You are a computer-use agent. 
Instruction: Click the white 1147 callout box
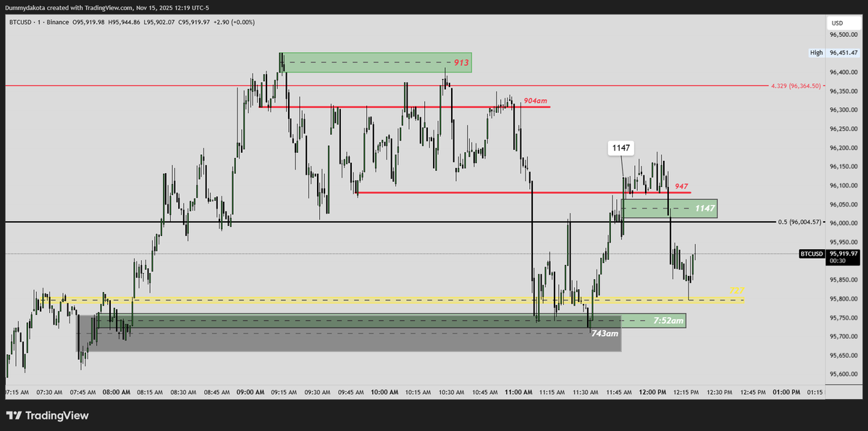tap(622, 148)
